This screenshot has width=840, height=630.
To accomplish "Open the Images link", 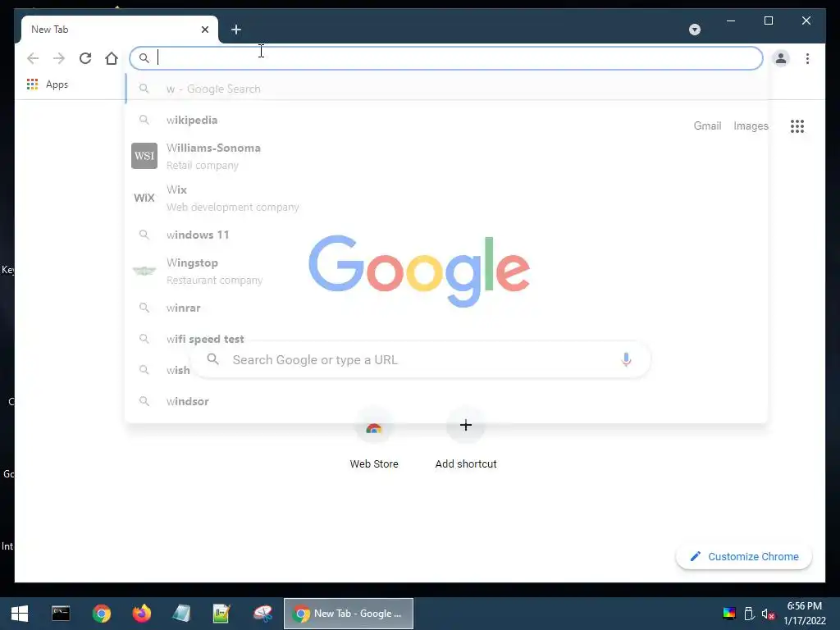I will tap(751, 126).
